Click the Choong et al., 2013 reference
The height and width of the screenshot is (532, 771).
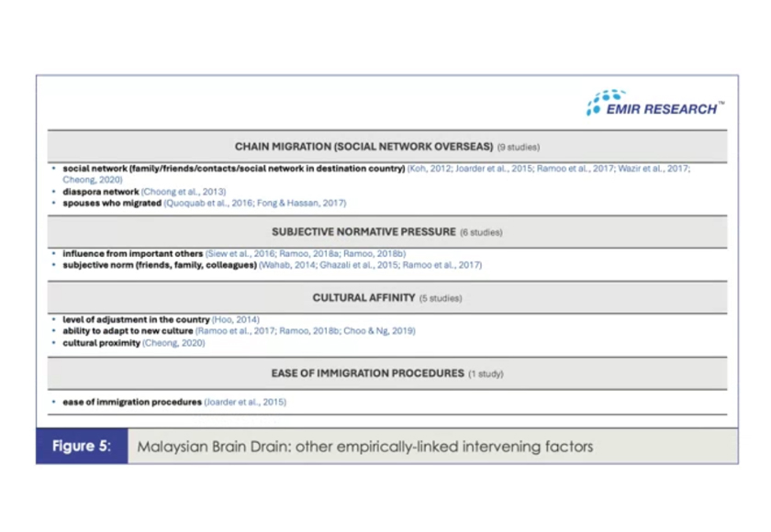click(183, 192)
